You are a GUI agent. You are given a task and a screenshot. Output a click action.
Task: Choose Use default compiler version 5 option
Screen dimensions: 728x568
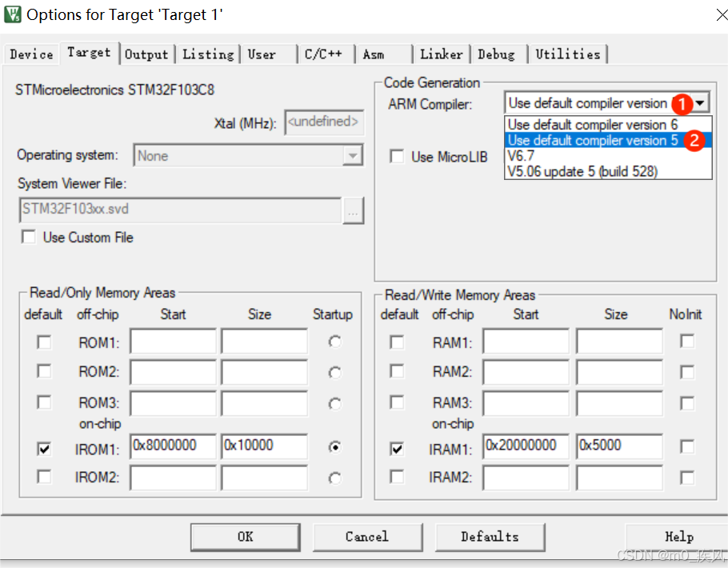[608, 140]
